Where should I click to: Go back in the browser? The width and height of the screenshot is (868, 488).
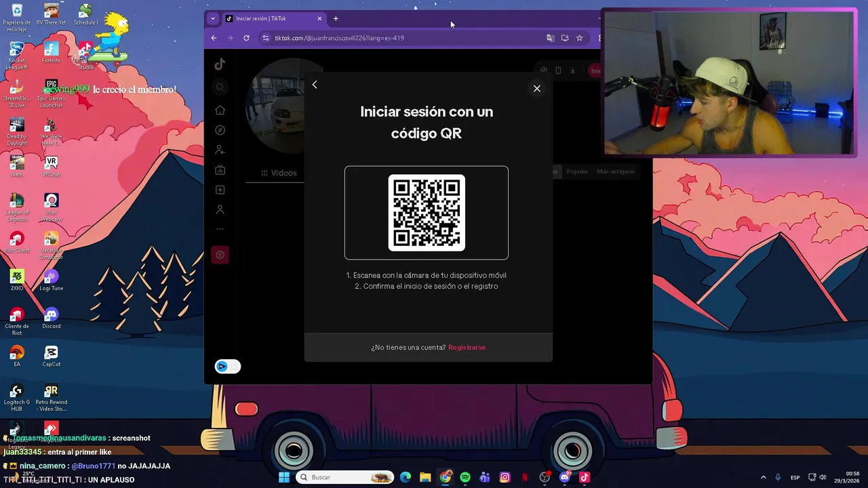[x=214, y=38]
